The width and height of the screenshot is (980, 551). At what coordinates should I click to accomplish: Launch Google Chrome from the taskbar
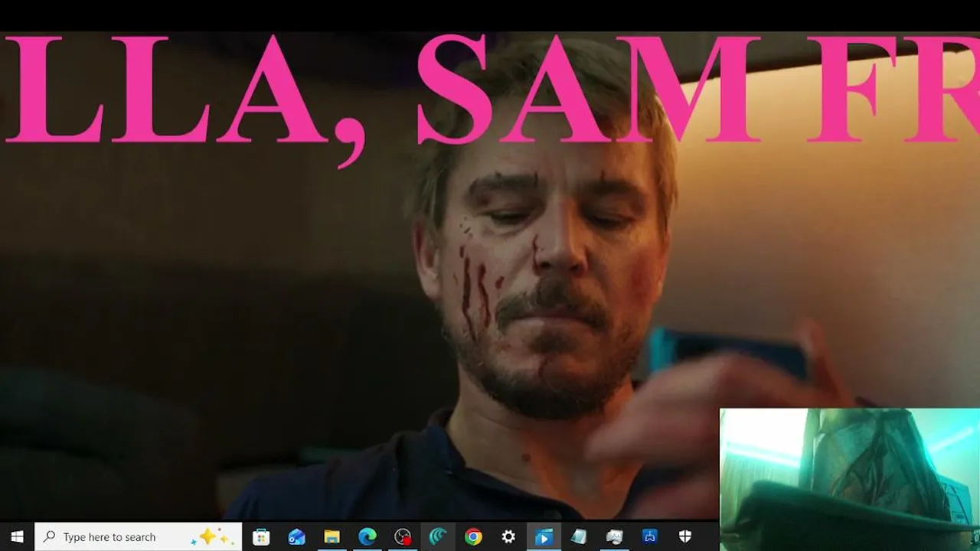tap(473, 537)
